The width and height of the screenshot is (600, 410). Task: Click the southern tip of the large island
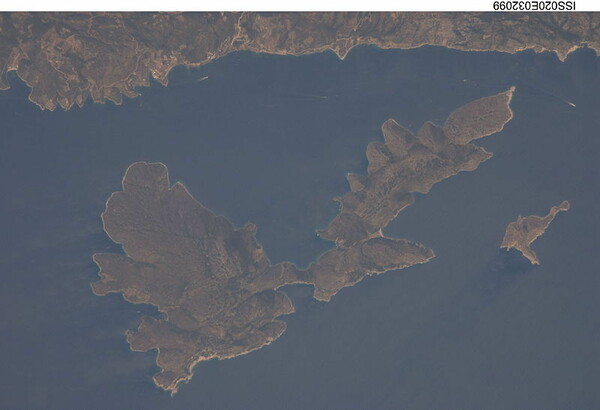pos(172,385)
